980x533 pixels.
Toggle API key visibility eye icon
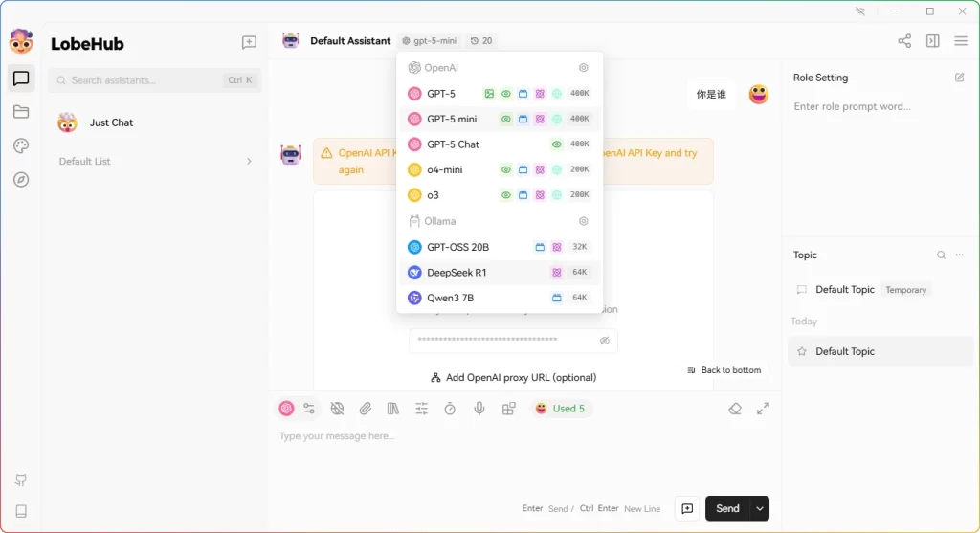pos(605,341)
